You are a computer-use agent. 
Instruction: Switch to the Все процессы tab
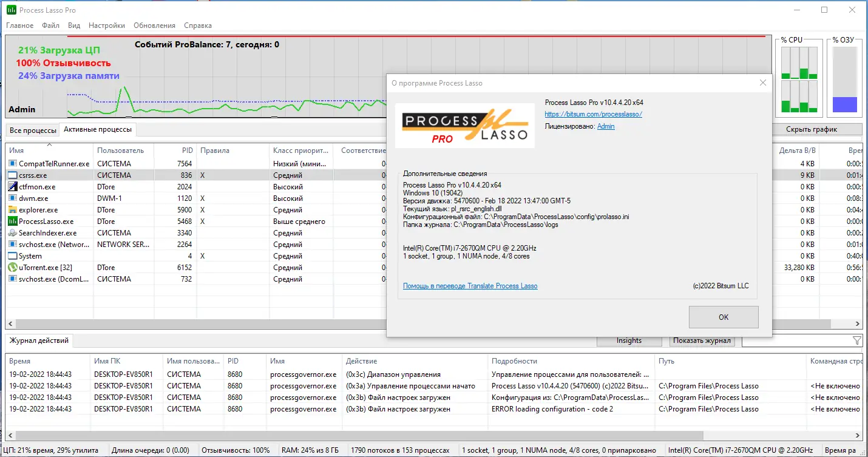pos(33,130)
